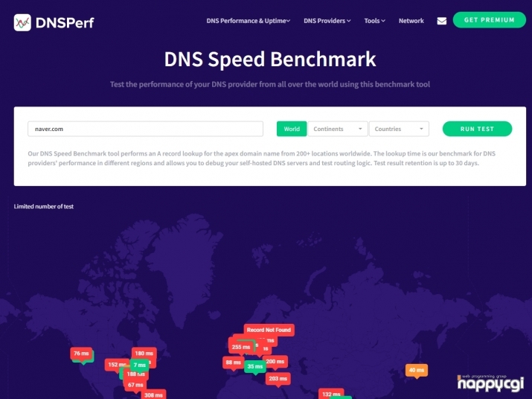532x399 pixels.
Task: Click the DNS Speed Benchmark heading
Action: [270, 59]
